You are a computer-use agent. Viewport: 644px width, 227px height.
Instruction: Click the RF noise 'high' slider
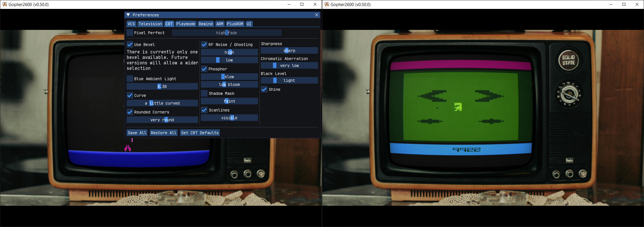click(229, 52)
